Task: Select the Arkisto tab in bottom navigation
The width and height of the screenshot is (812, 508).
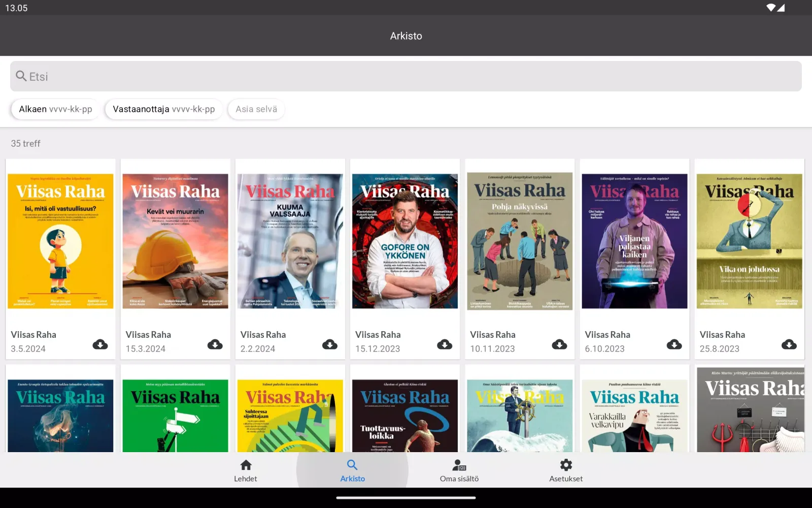Action: pos(352,470)
